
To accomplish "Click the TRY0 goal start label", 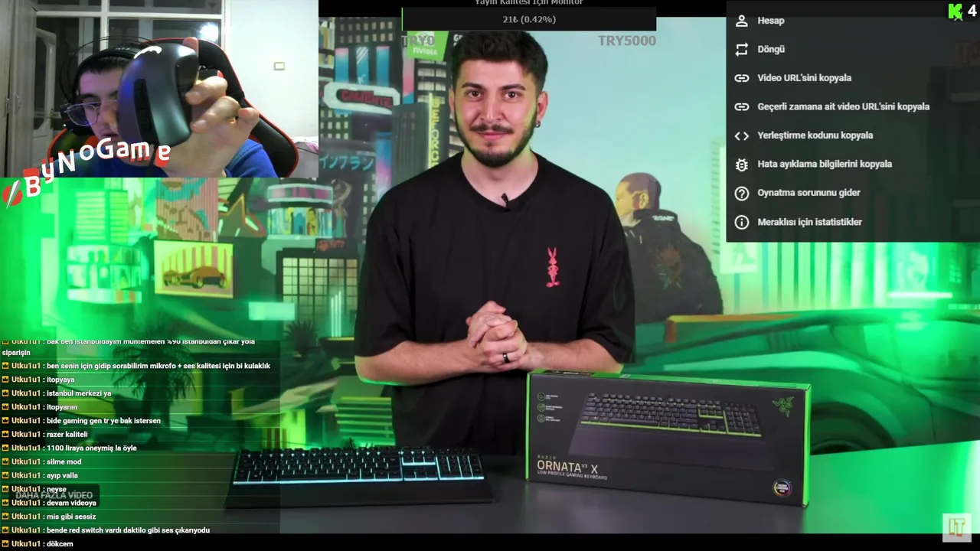I will tap(419, 41).
